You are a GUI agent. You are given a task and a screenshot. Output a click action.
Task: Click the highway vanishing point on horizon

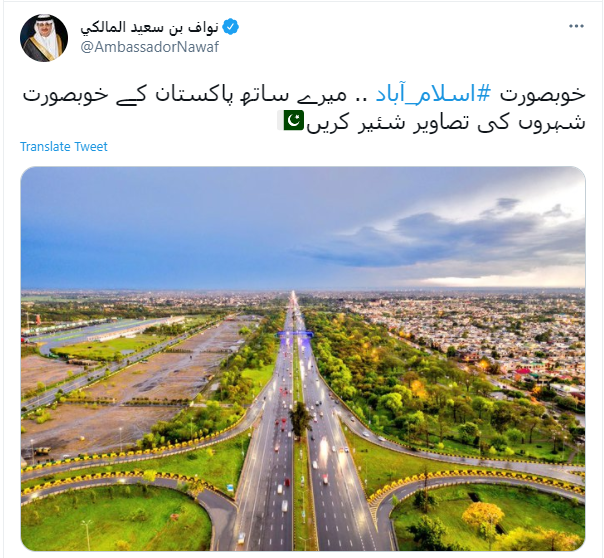[293, 294]
